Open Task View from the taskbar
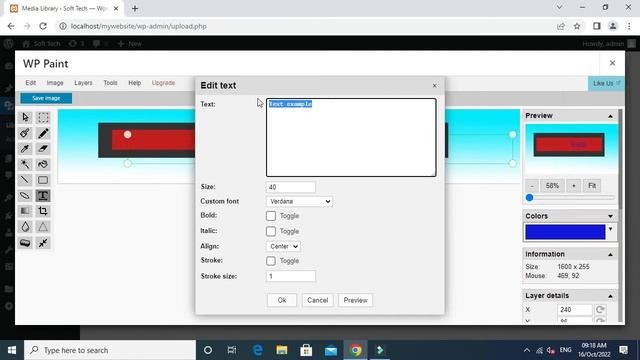Screen dimensions: 640x360 (232, 350)
